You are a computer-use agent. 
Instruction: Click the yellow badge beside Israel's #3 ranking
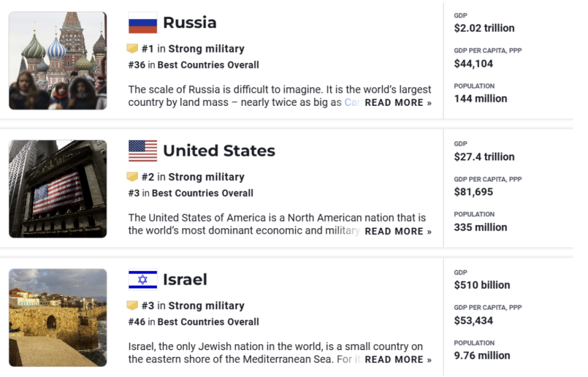click(x=132, y=305)
